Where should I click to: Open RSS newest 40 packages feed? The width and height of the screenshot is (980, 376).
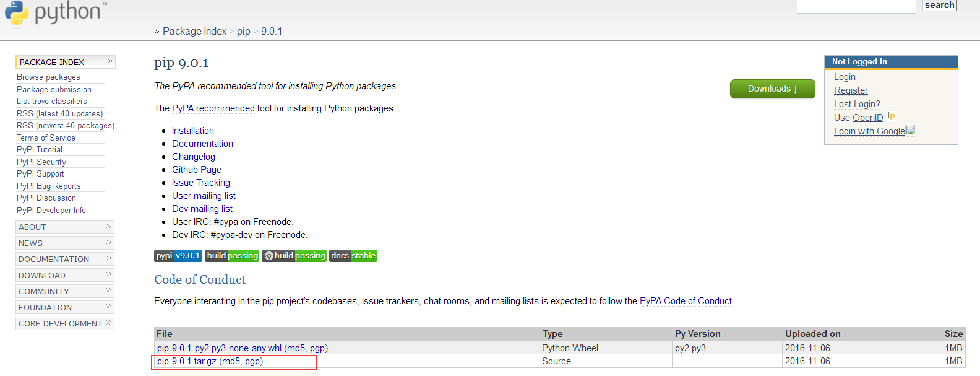coord(66,126)
